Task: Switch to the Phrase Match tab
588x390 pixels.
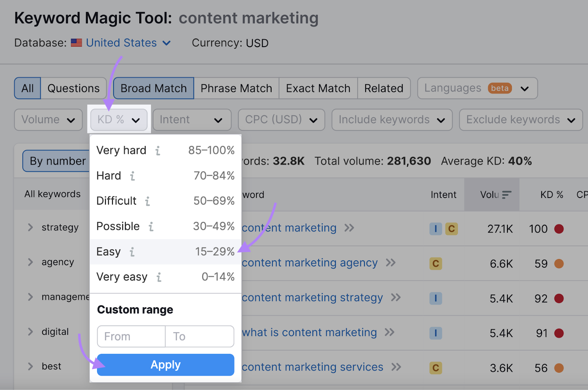Action: point(236,88)
